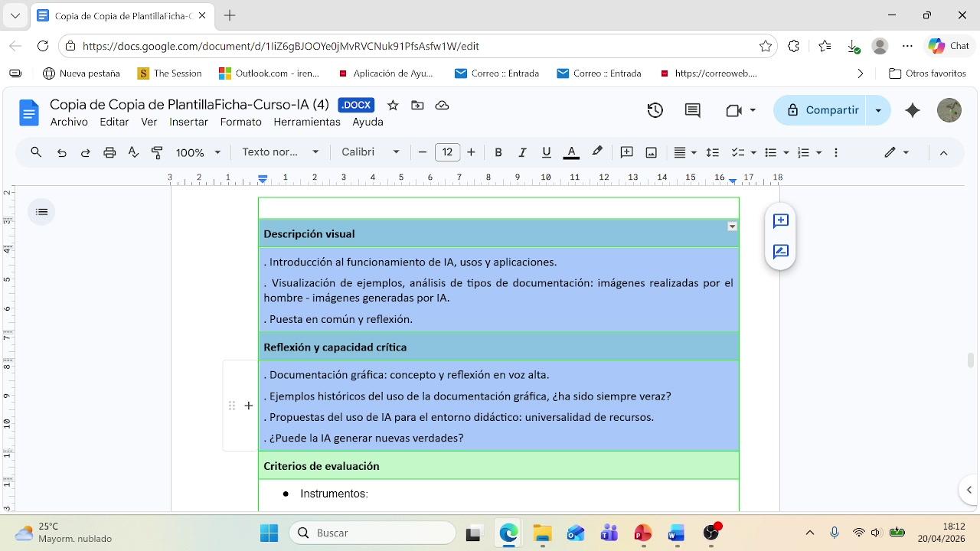Click the Buscar field in taskbar
Screen dimensions: 980x551
point(373,533)
